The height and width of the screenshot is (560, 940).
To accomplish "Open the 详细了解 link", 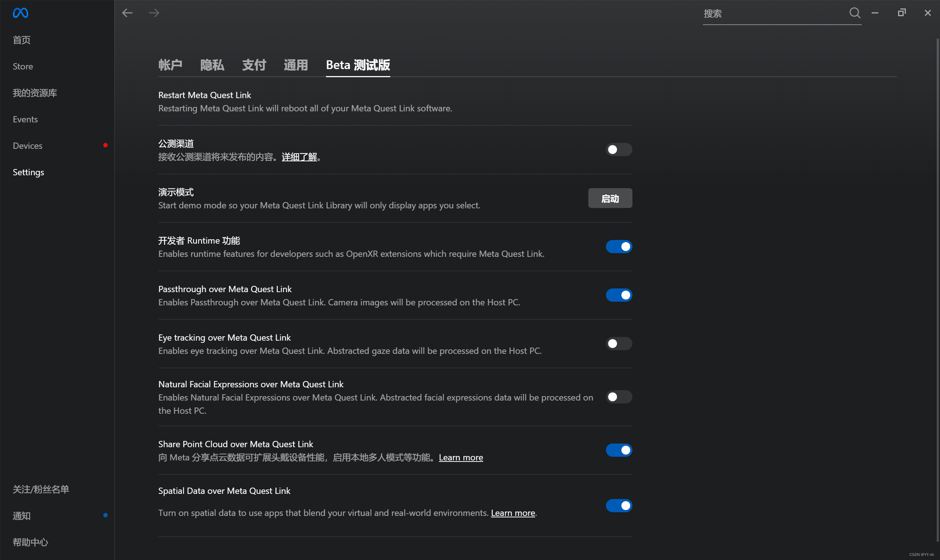I will tap(299, 157).
